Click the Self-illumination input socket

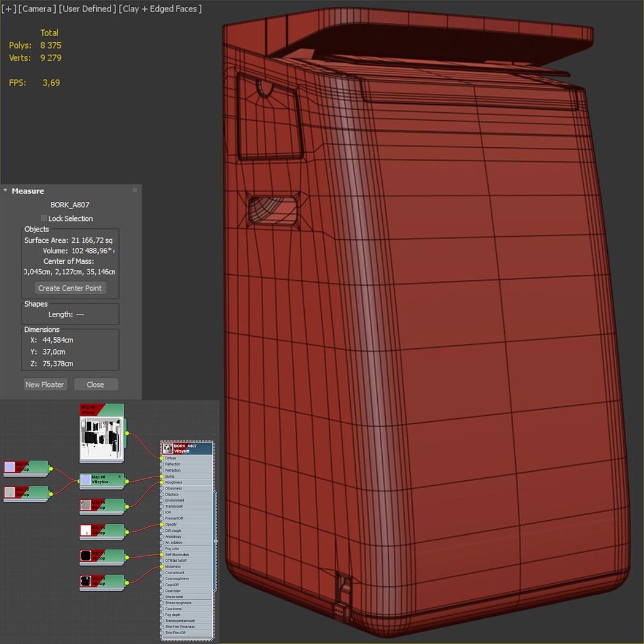pos(162,554)
